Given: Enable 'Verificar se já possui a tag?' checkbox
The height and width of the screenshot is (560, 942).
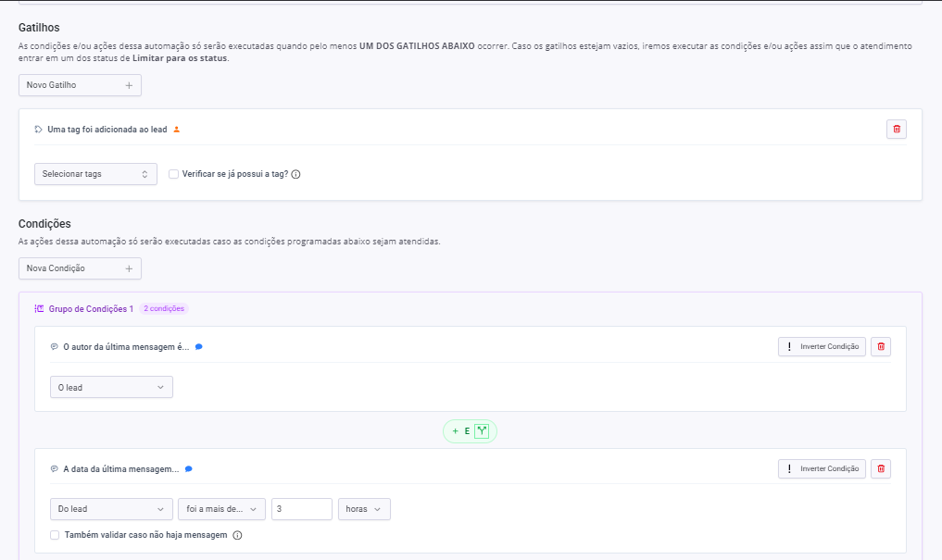Looking at the screenshot, I should (x=173, y=174).
